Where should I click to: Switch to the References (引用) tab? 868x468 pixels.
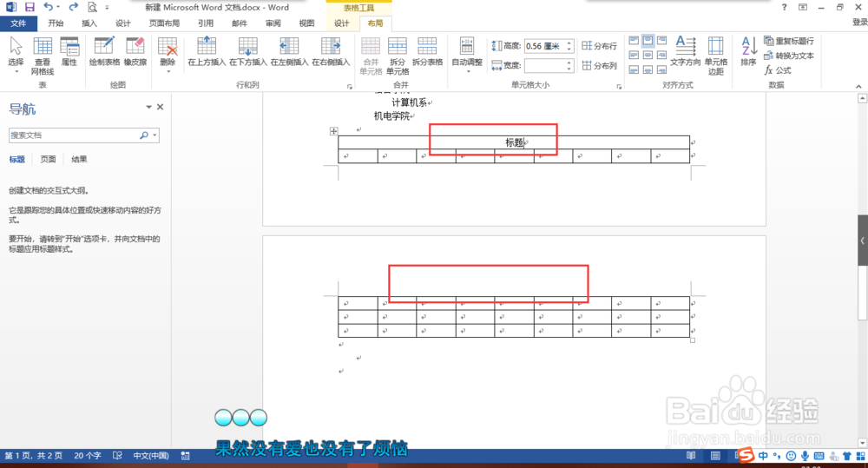point(206,23)
